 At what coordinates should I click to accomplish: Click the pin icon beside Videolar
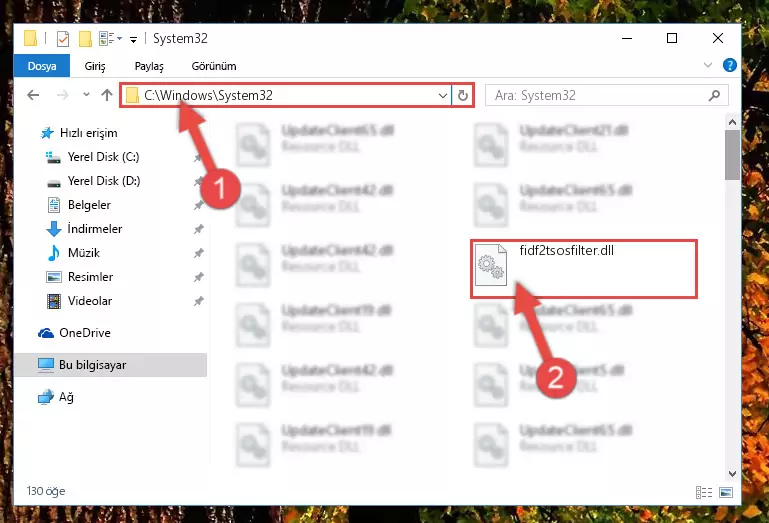199,301
